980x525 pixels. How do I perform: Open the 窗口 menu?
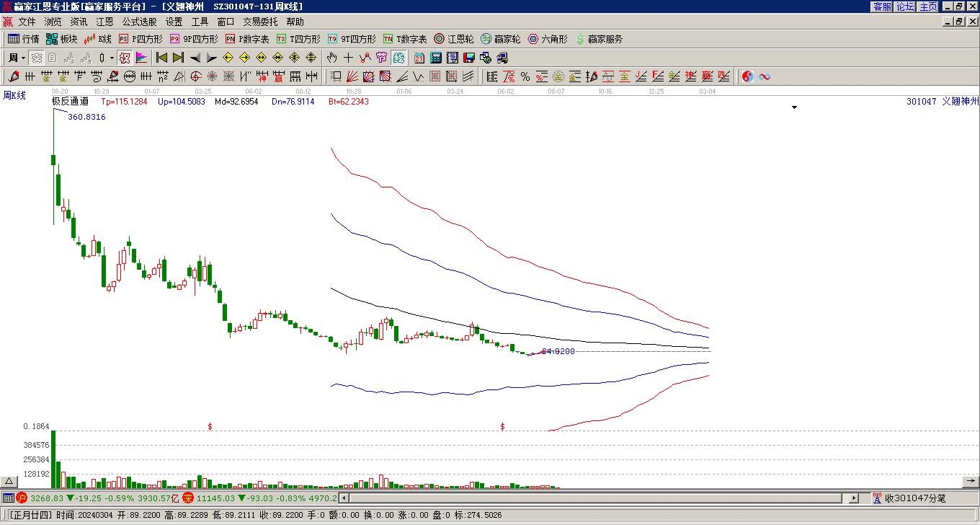(x=226, y=22)
